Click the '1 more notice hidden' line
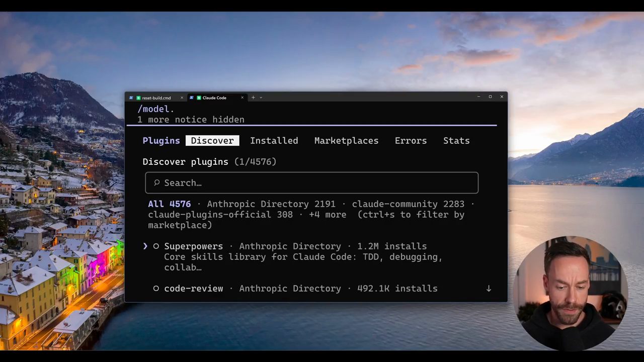The height and width of the screenshot is (362, 644). [x=191, y=120]
